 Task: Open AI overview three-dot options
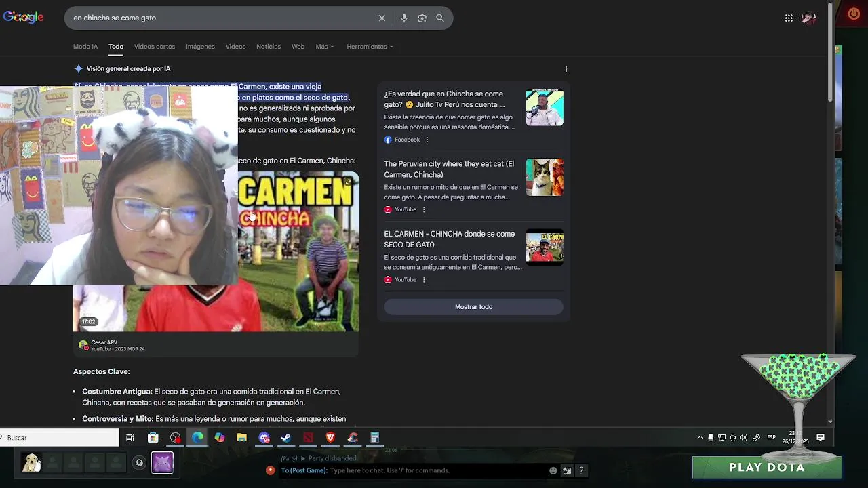[566, 69]
